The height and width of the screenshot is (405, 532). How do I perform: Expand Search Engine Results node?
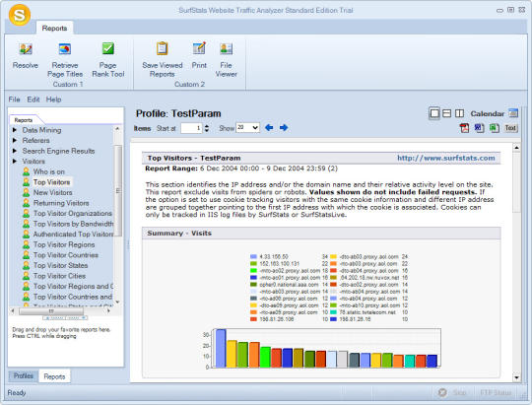[x=15, y=151]
